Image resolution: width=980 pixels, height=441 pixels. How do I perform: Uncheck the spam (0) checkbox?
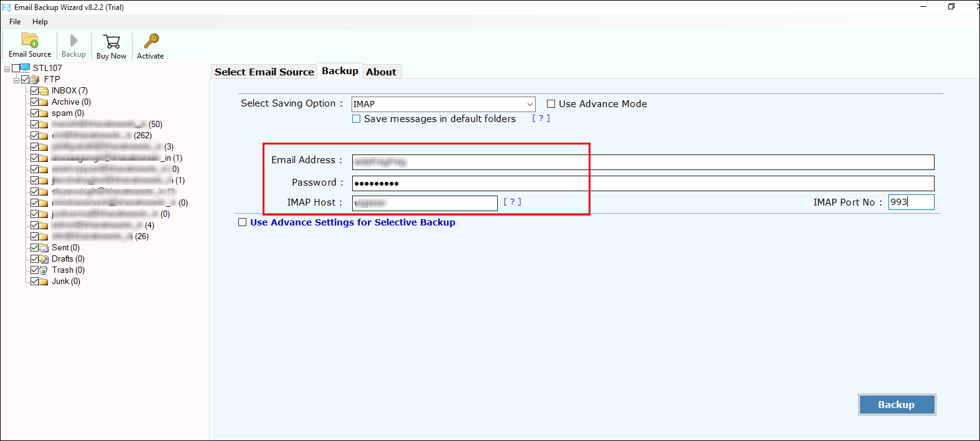(34, 113)
